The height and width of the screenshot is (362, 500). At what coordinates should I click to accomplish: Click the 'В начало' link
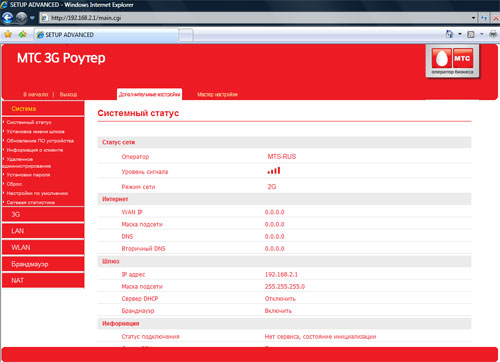tap(35, 94)
